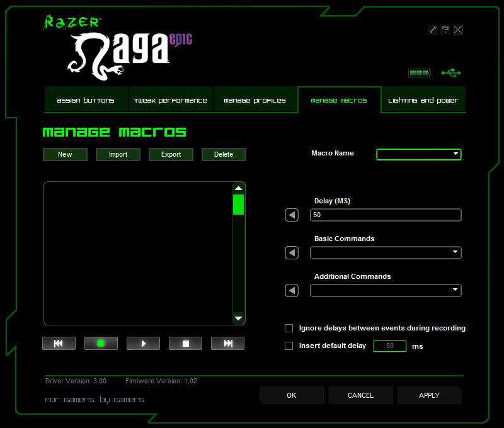
Task: Jump to first macro event
Action: (x=59, y=343)
